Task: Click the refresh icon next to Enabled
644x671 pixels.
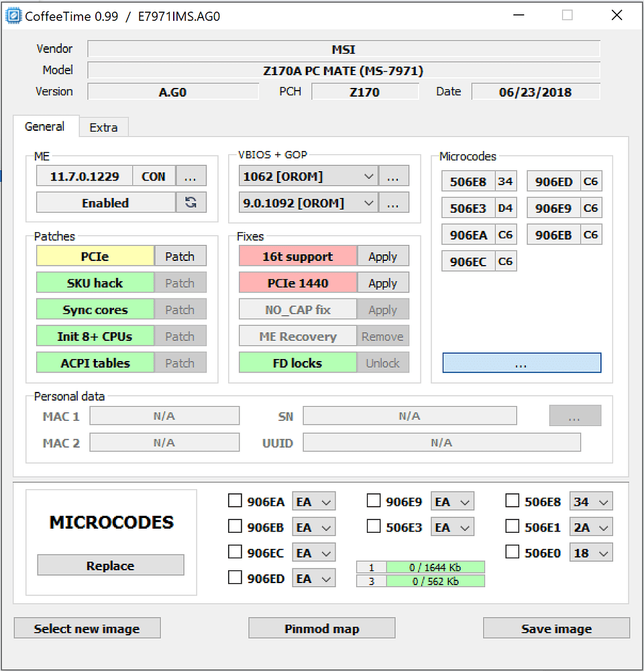Action: point(193,203)
